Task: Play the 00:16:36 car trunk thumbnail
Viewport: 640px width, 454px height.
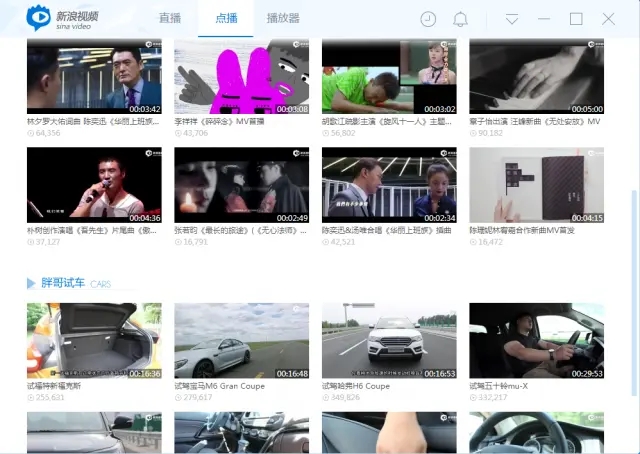Action: (94, 340)
